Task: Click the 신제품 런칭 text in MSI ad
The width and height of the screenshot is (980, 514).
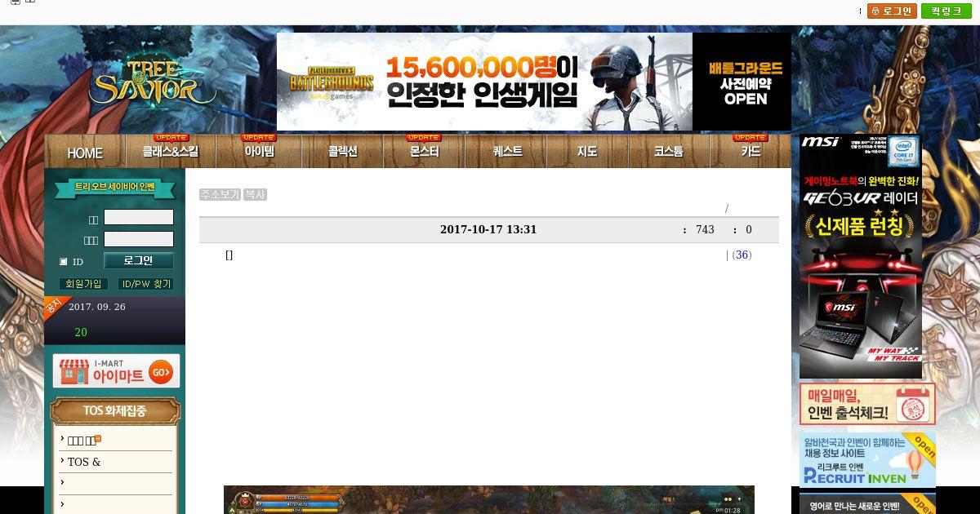Action: (x=860, y=226)
